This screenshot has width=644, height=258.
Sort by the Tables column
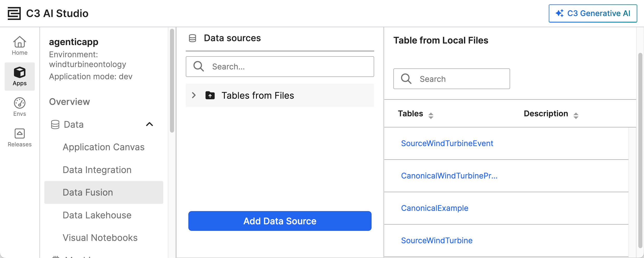pos(431,116)
